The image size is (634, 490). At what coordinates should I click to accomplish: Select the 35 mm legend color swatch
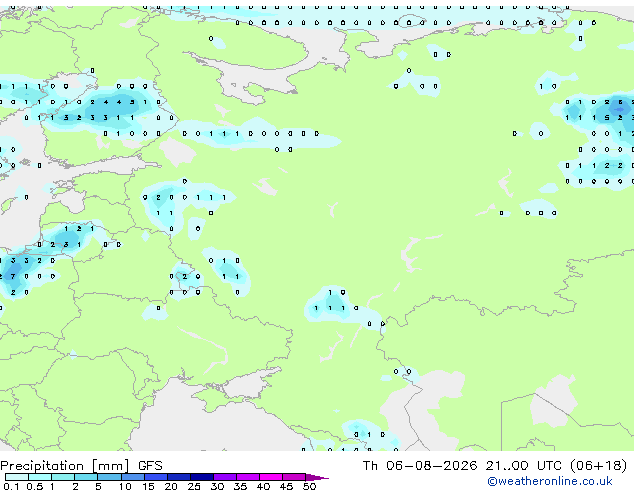pos(247,477)
